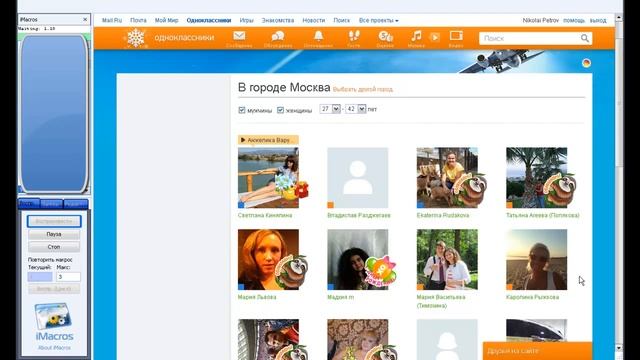Open Discussions speech-bubble icon
The height and width of the screenshot is (360, 640).
278,36
